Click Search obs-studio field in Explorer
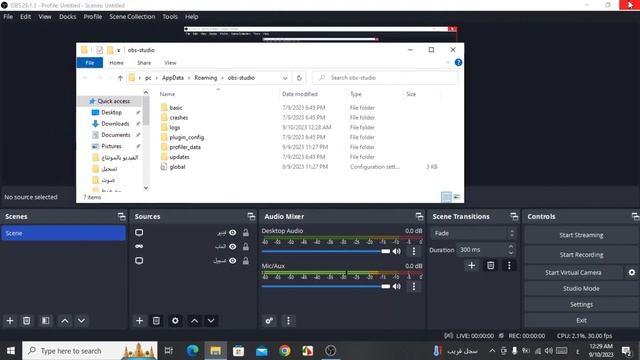The height and width of the screenshot is (360, 640). point(385,78)
